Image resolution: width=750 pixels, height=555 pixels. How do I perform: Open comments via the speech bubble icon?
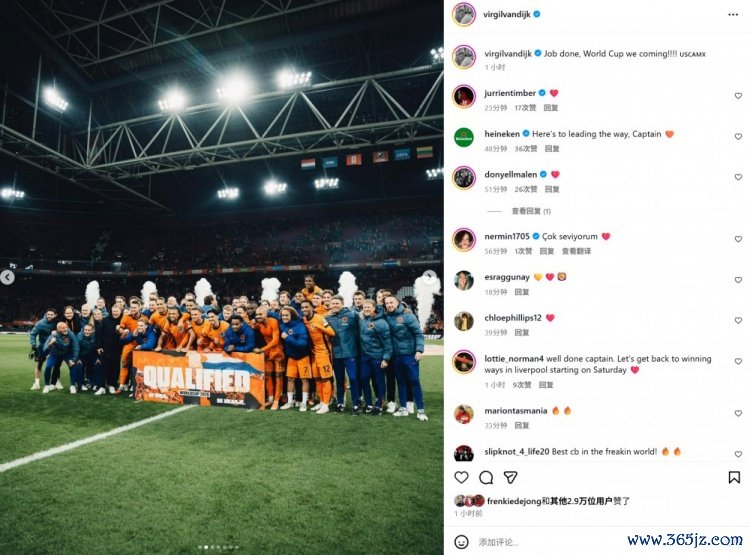pos(486,477)
